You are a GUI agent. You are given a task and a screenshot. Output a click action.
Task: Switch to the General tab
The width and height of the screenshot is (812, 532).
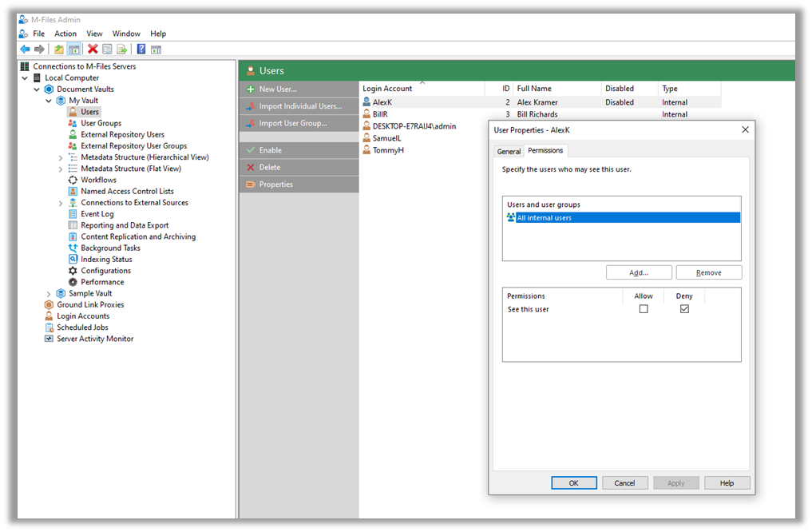509,151
